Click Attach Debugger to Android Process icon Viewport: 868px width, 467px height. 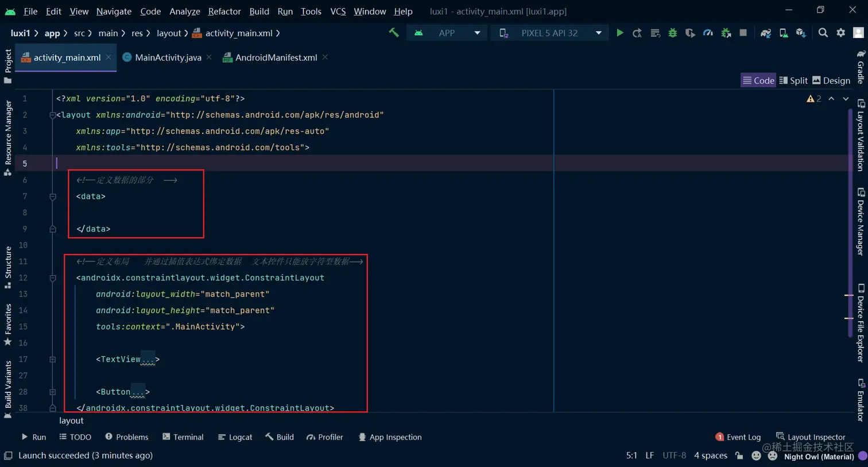click(726, 33)
